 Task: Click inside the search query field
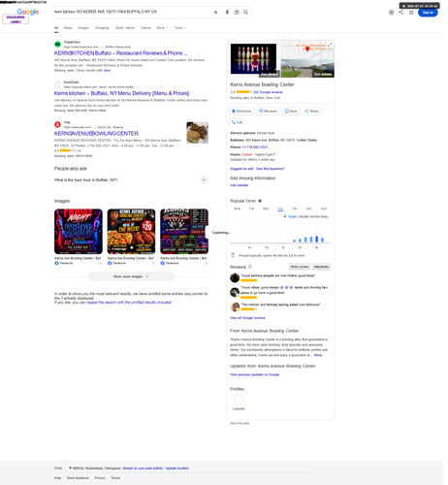click(131, 12)
